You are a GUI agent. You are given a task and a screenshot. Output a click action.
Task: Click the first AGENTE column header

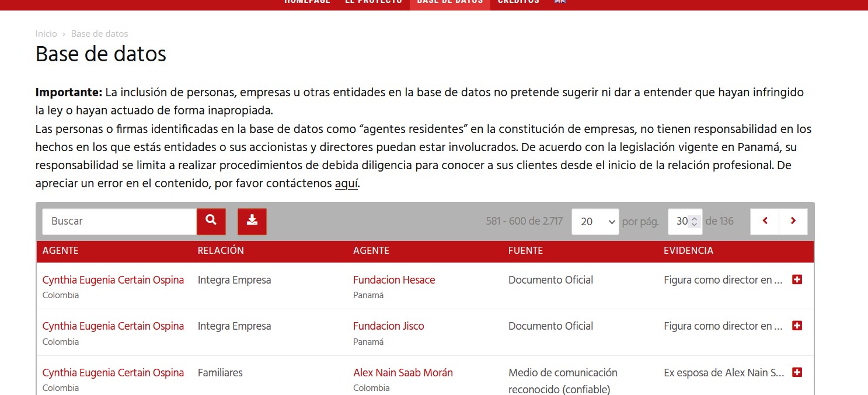click(61, 250)
